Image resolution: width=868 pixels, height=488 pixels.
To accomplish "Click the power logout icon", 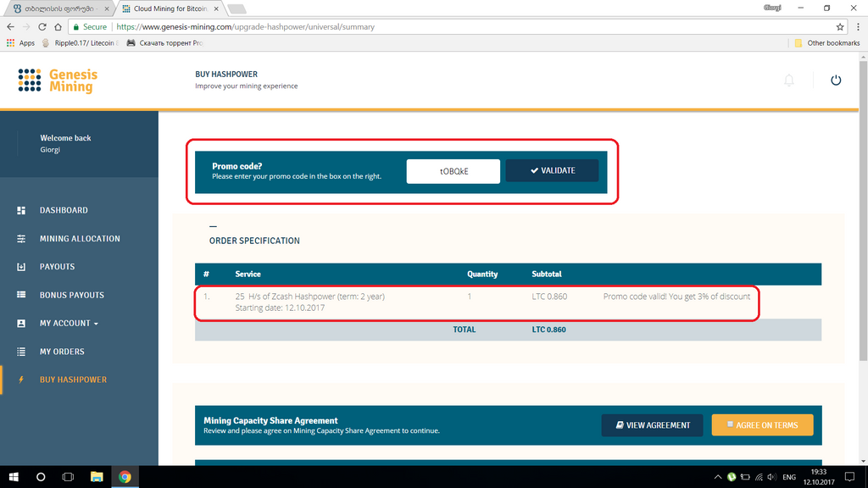I will (x=836, y=80).
